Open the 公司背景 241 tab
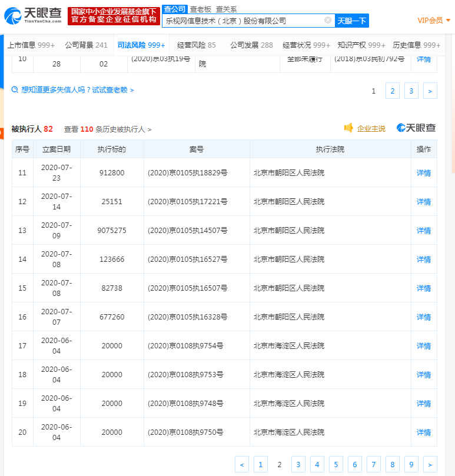 (x=87, y=45)
